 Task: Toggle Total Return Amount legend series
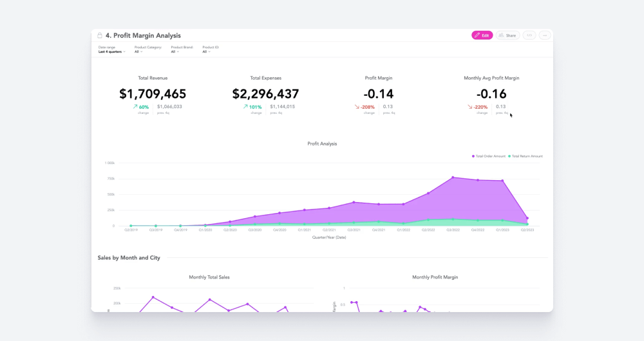pyautogui.click(x=527, y=156)
